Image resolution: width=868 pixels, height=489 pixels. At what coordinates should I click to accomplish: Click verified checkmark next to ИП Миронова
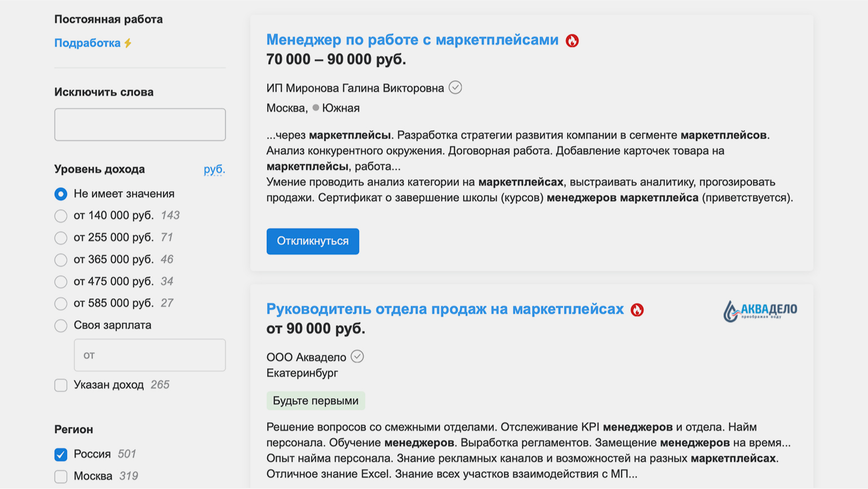coord(455,87)
